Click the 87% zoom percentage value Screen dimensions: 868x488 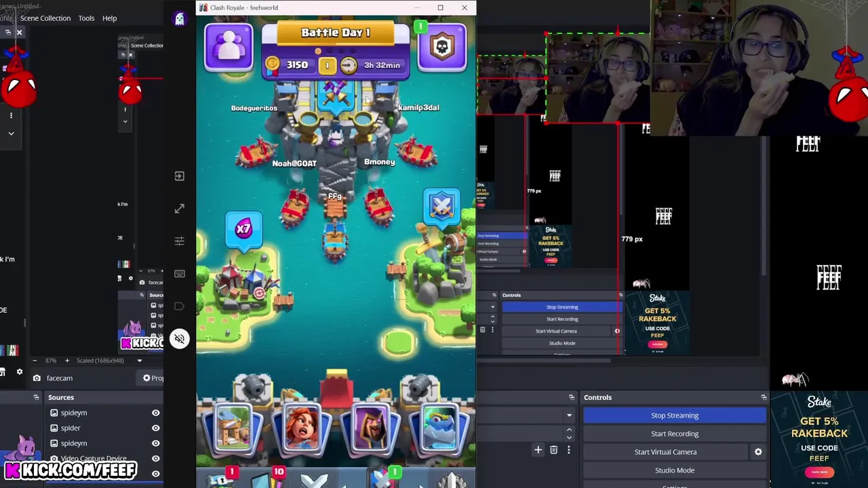click(x=51, y=361)
